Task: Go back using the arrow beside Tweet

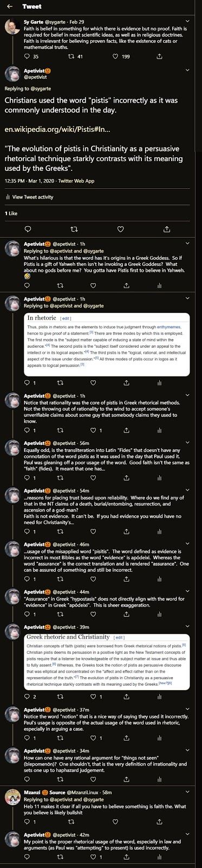Action: point(10,7)
